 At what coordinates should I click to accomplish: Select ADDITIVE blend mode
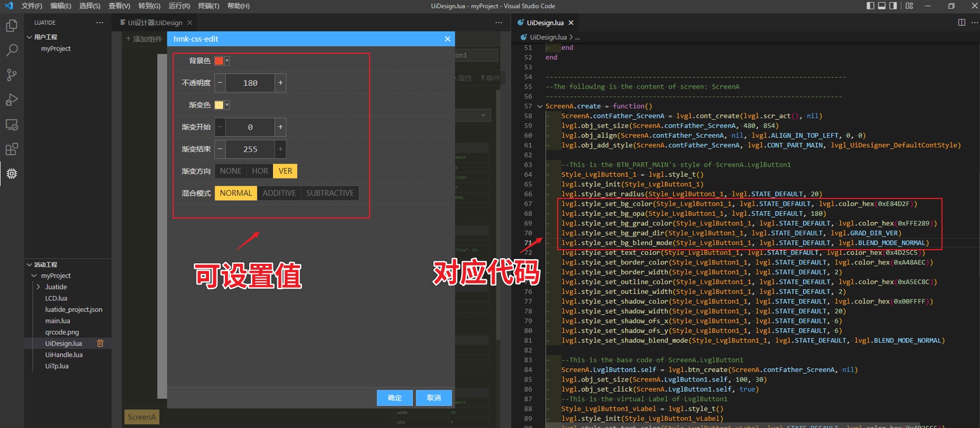[279, 193]
